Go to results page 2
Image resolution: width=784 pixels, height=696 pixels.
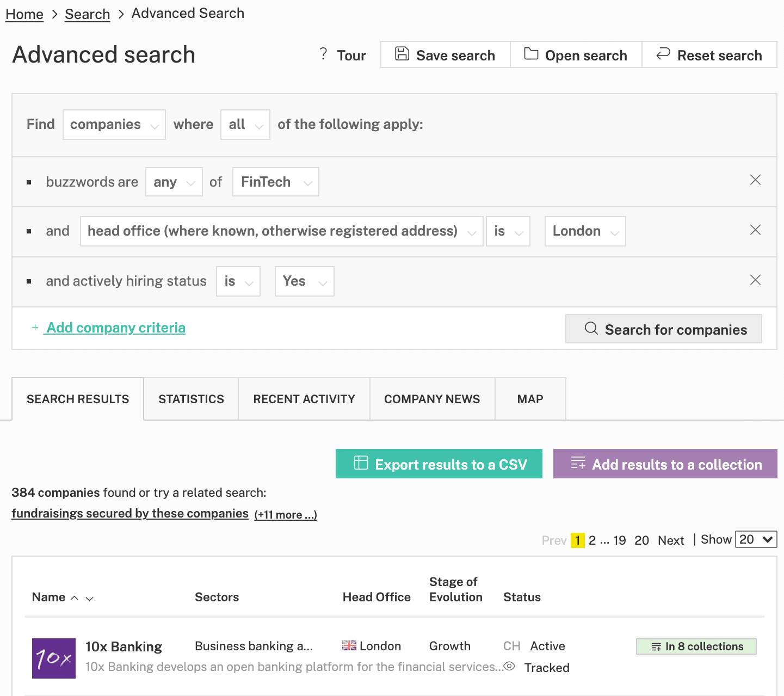[592, 540]
